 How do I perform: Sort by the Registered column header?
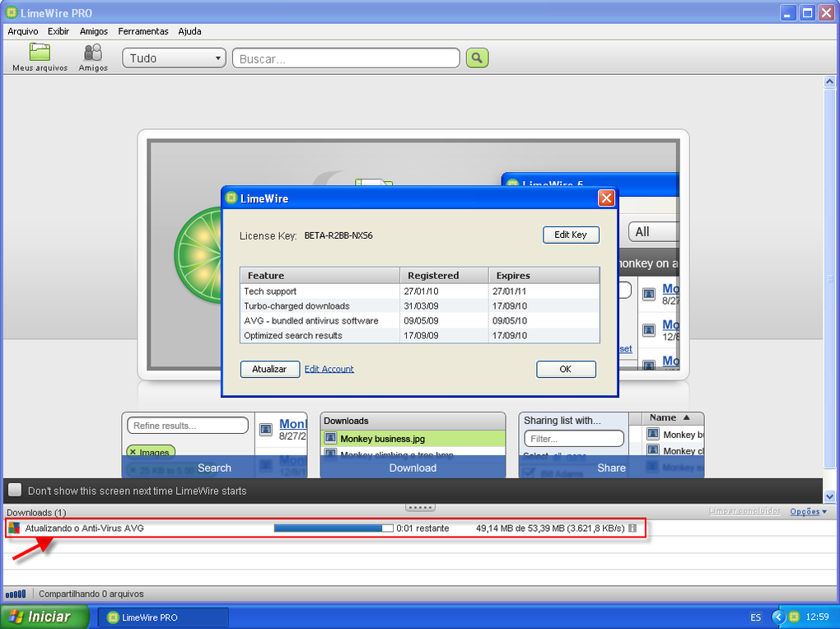444,275
